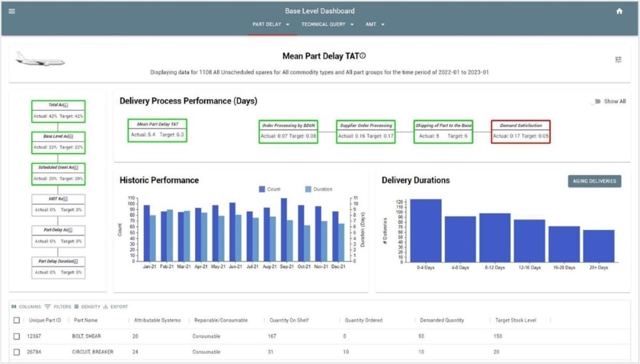Click the Scheduled Event Au KPI box
The height and width of the screenshot is (364, 640).
point(58,174)
